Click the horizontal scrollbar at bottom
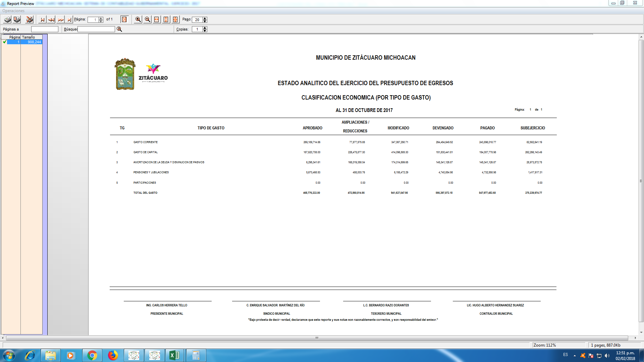 [x=317, y=338]
